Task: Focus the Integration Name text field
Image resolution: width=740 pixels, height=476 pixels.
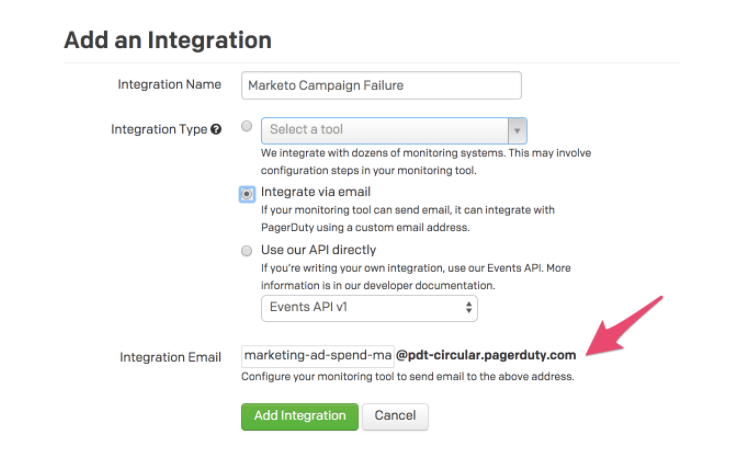Action: click(x=381, y=85)
